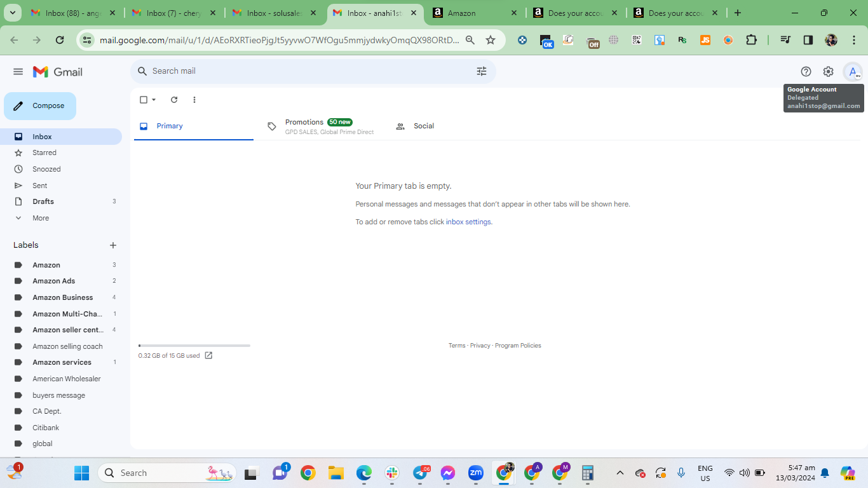Refresh the inbox
Viewport: 868px width, 488px height.
pos(174,100)
